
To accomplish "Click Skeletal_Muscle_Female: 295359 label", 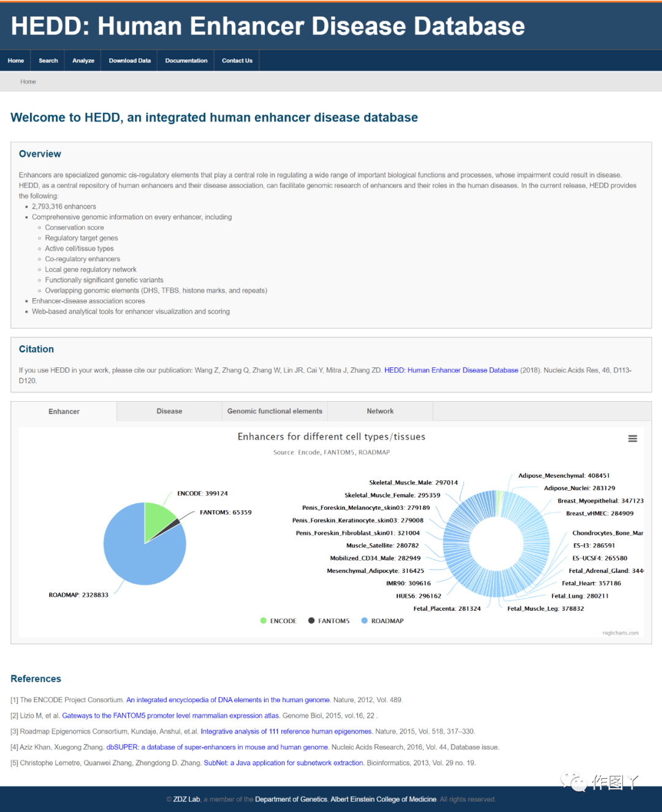I will click(x=392, y=495).
